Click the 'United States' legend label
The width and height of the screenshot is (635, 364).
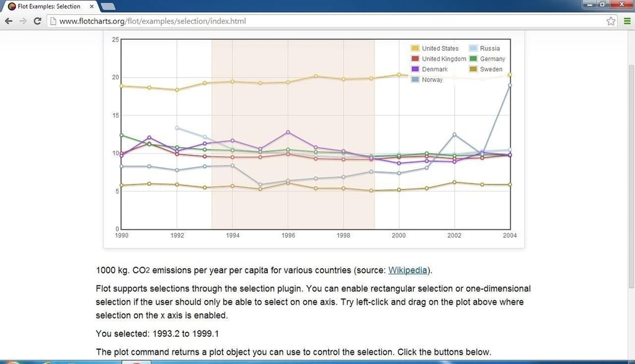(x=440, y=48)
